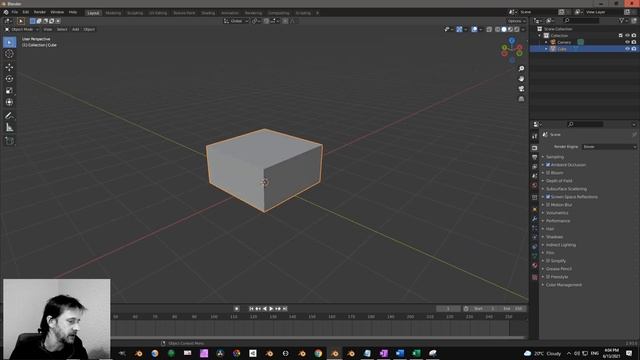The height and width of the screenshot is (360, 640).
Task: Toggle Freestyle checkbox
Action: pyautogui.click(x=548, y=277)
